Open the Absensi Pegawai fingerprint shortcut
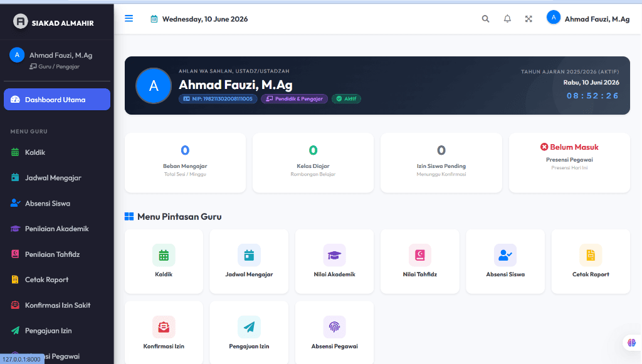 click(335, 333)
